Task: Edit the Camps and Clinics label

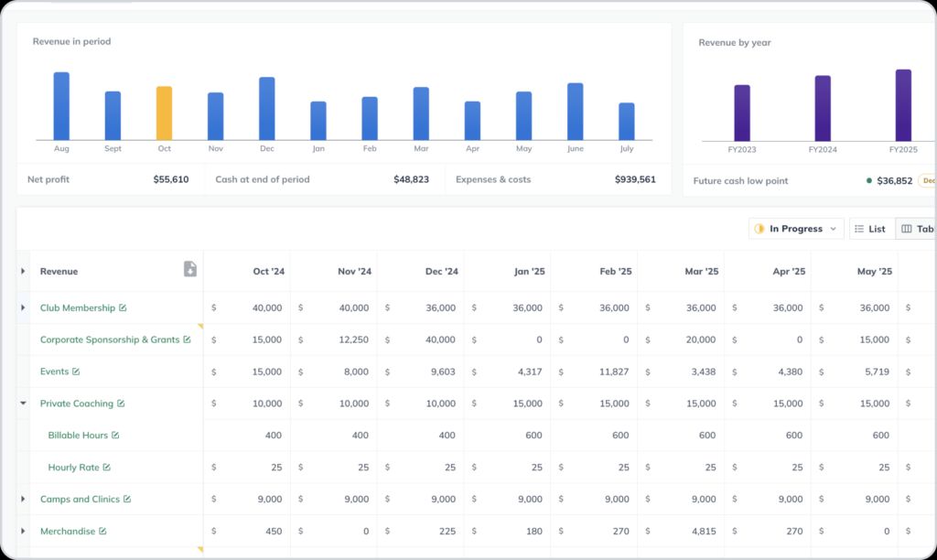Action: pyautogui.click(x=129, y=500)
